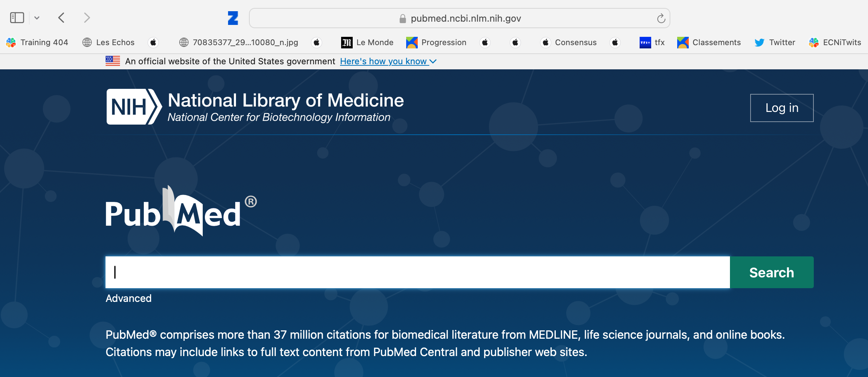This screenshot has height=377, width=868.
Task: Open the Apple bookmark just before Le Monde
Action: [317, 42]
